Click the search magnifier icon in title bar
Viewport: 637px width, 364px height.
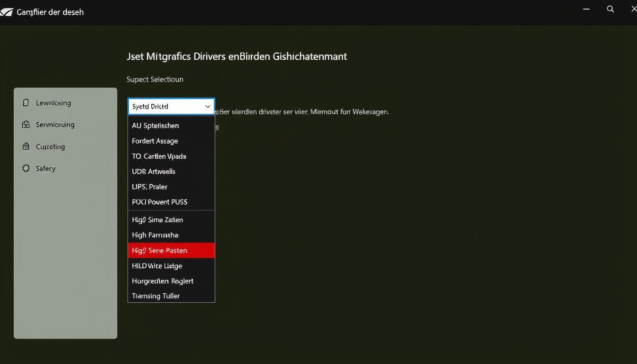coord(610,9)
